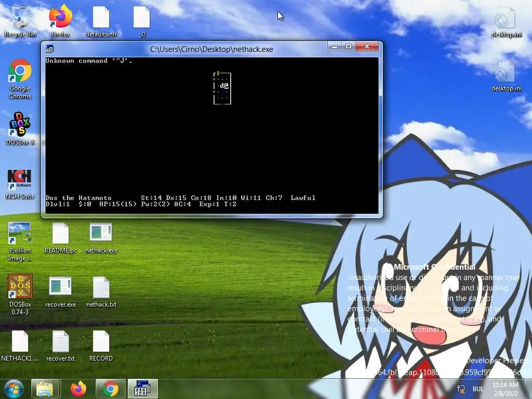Viewport: 532px width, 399px height.
Task: Click the 'Unknown command' message line
Action: click(89, 61)
